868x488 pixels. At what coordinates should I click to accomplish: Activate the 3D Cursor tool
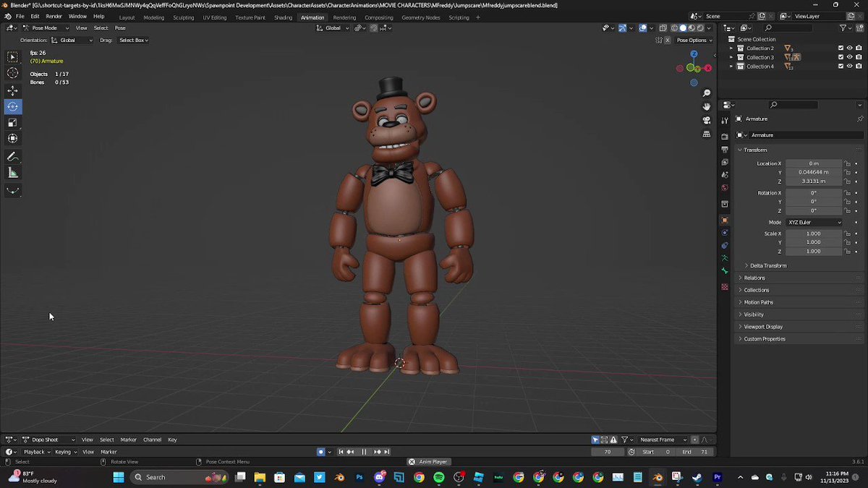click(13, 73)
